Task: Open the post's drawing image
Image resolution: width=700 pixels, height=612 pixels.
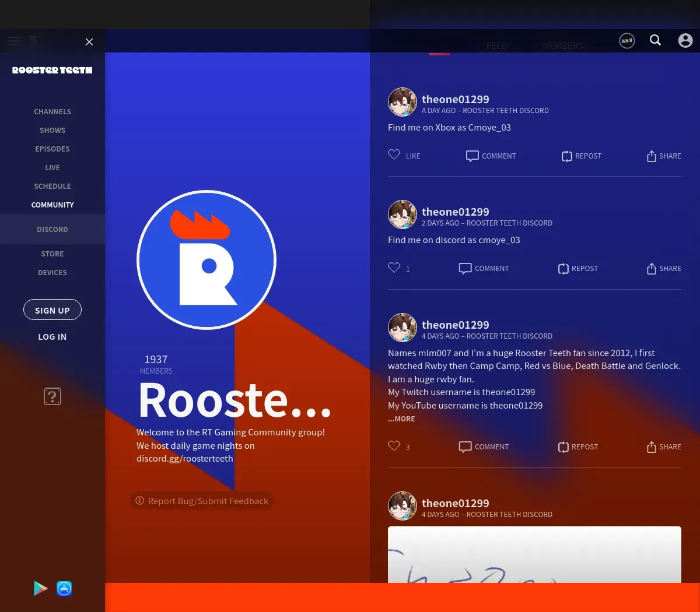Action: click(x=534, y=554)
